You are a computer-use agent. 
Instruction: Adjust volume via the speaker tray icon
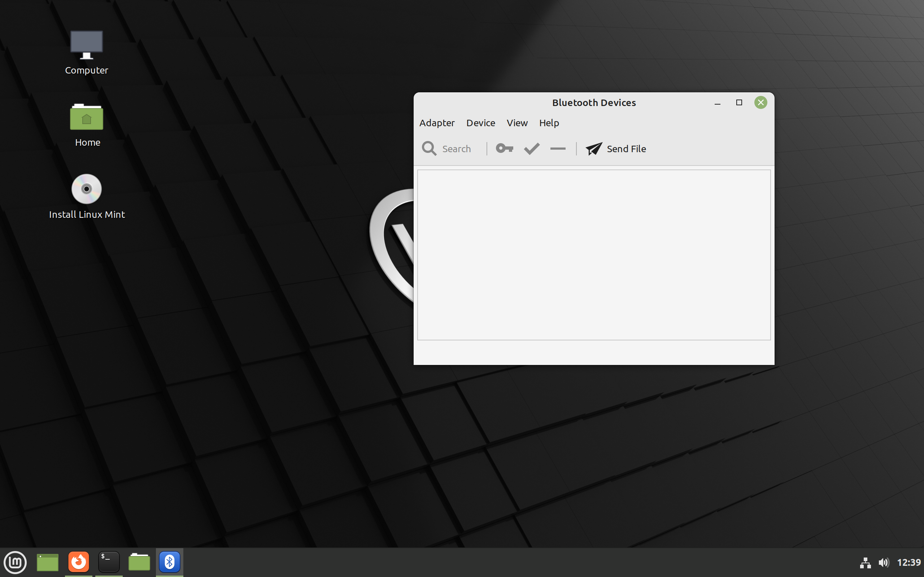point(883,562)
